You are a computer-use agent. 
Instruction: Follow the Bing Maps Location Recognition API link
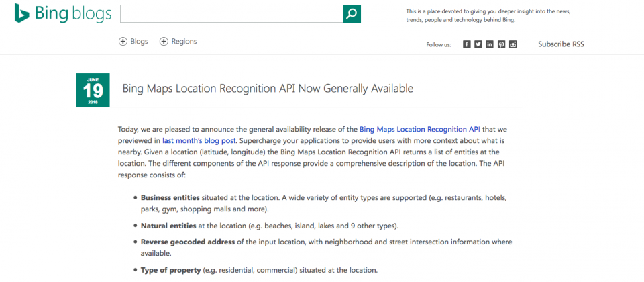pyautogui.click(x=420, y=129)
